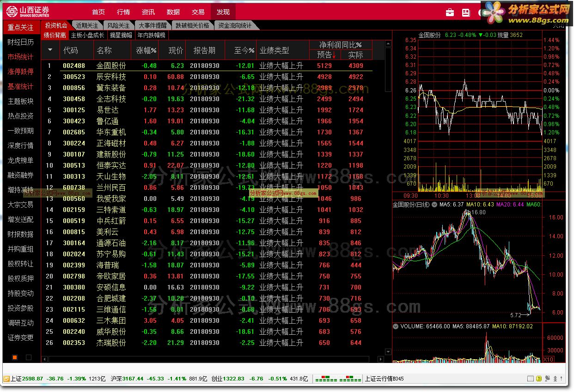Switch to the 大事件提醒 tab

point(153,25)
